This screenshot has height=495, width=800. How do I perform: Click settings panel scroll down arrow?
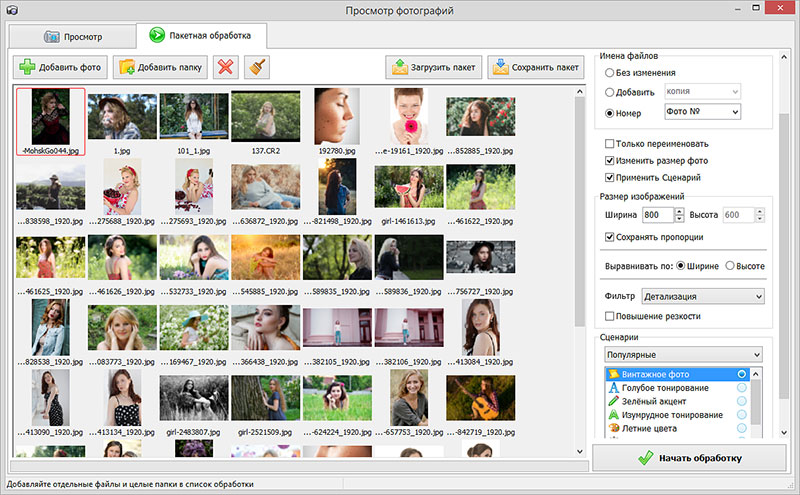coord(784,433)
